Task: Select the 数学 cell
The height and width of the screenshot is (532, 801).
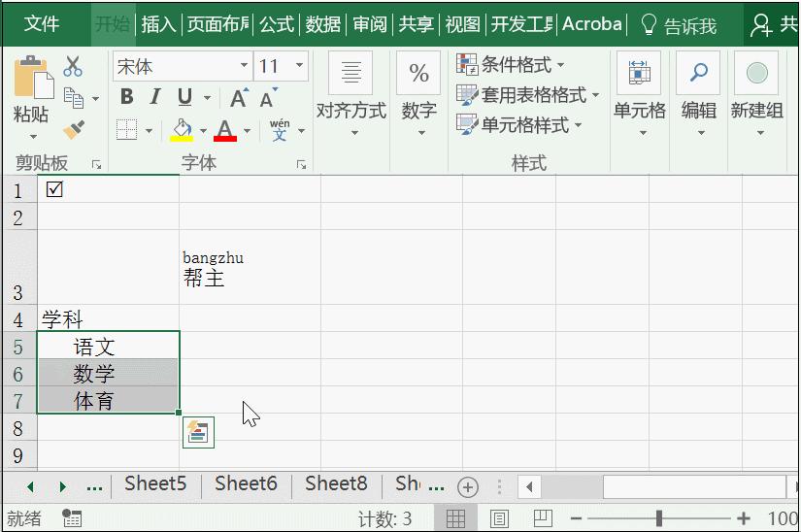Action: tap(109, 372)
